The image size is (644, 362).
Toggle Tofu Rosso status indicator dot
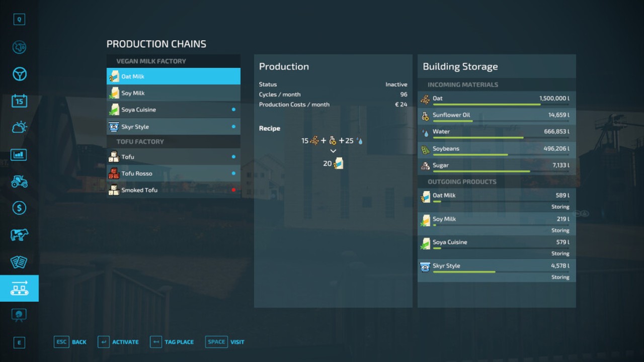point(233,173)
